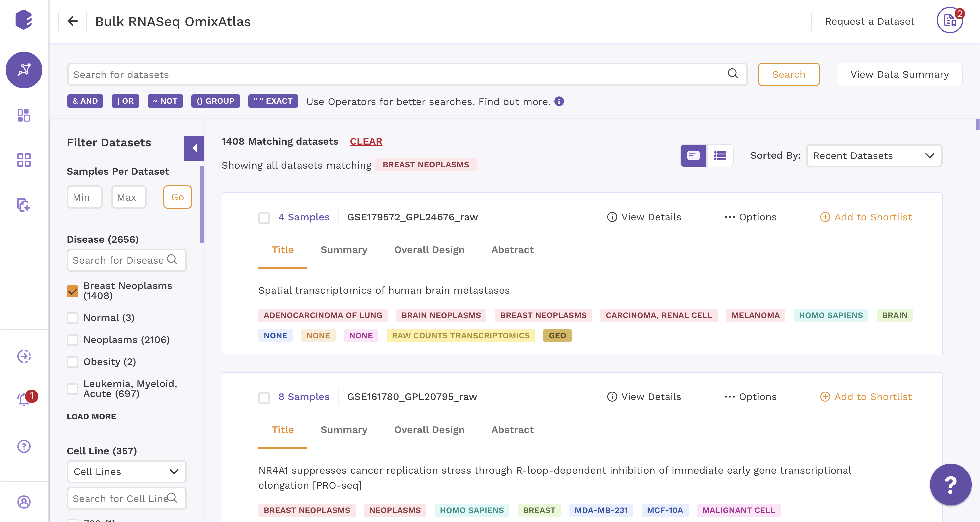Image resolution: width=980 pixels, height=522 pixels.
Task: Focus the Search for datasets field
Action: pyautogui.click(x=407, y=74)
